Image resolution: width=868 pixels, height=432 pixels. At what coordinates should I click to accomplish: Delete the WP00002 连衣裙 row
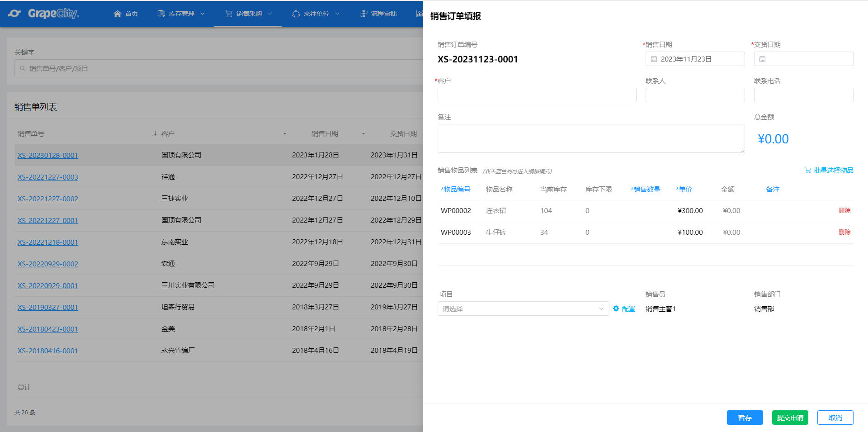844,210
